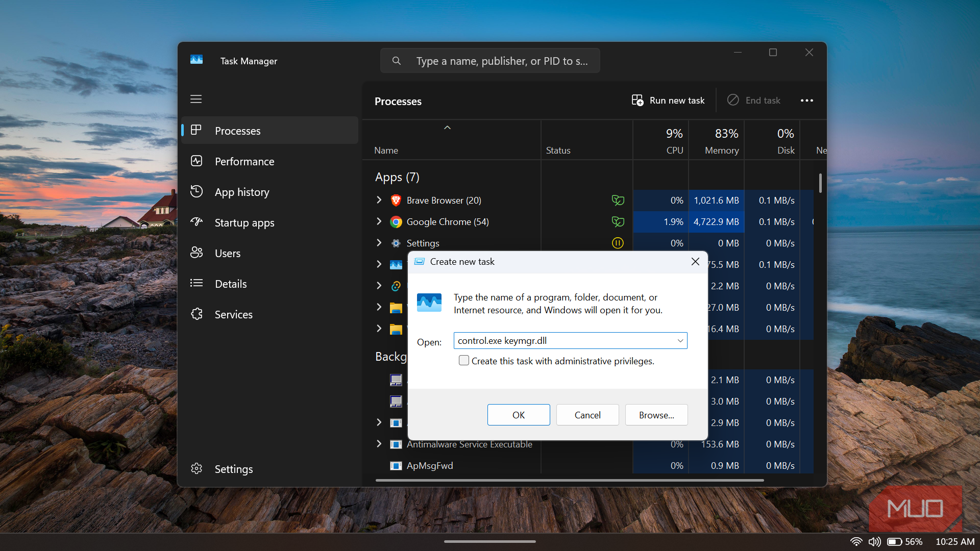Screen dimensions: 980x551
Task: Open the Details page
Action: pyautogui.click(x=270, y=284)
